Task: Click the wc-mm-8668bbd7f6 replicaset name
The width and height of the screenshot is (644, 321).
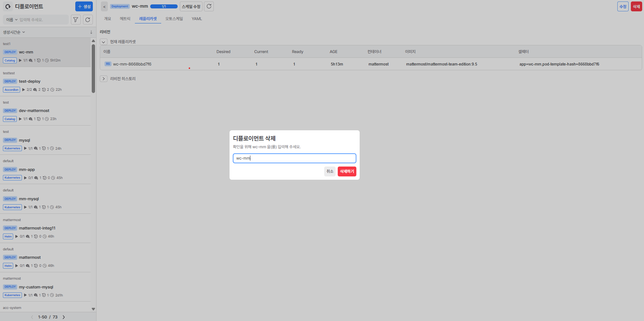Action: point(132,64)
